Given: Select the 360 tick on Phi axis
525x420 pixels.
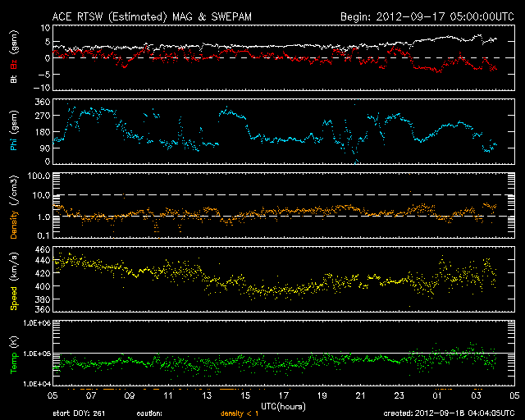Looking at the screenshot, I should click(x=43, y=103).
